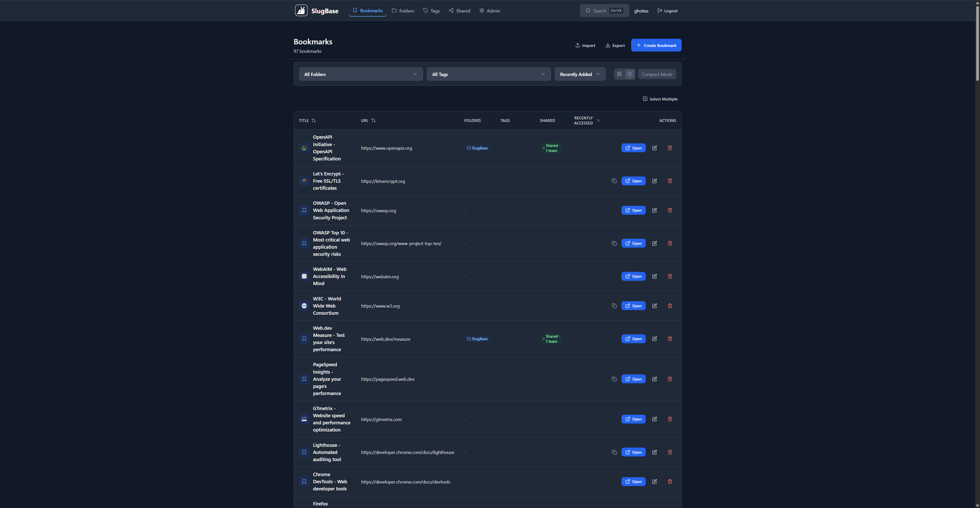
Task: Switch to the Folders tab
Action: [x=403, y=10]
